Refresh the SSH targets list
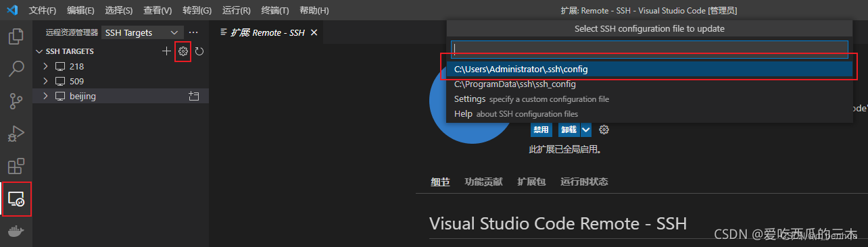 click(199, 51)
